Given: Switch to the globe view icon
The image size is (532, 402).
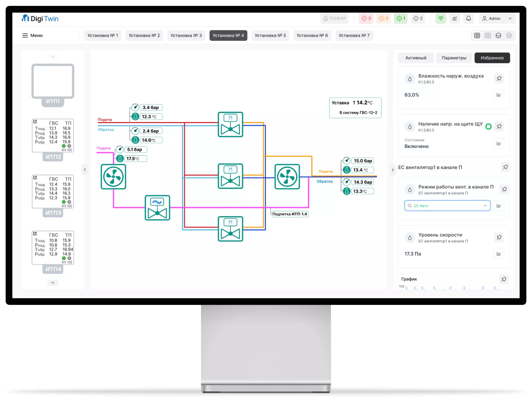Looking at the screenshot, I should [x=509, y=36].
